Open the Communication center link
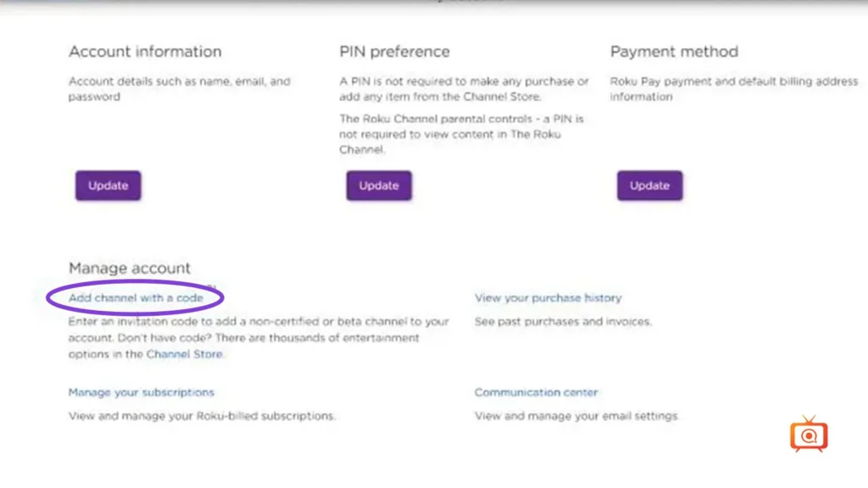The height and width of the screenshot is (488, 868). [536, 392]
